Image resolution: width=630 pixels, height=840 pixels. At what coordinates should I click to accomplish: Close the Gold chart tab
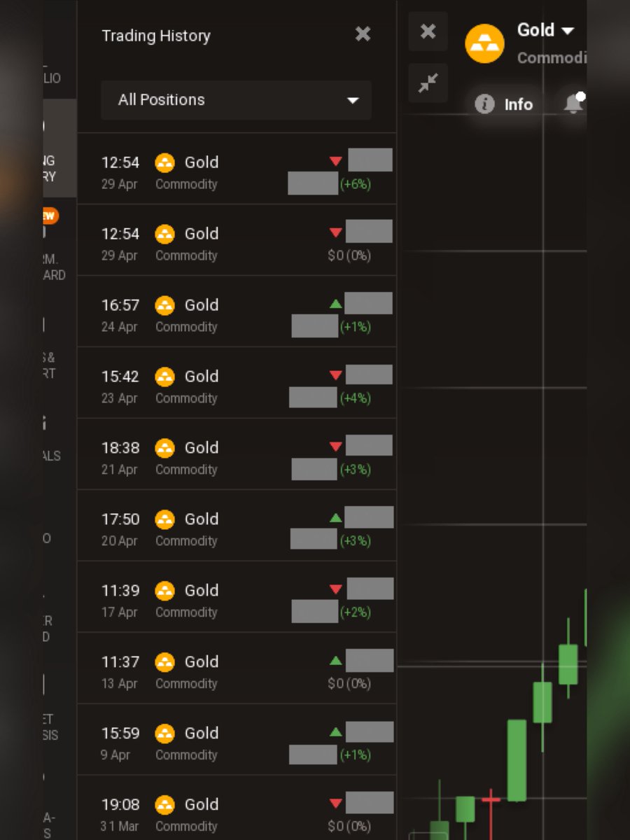[x=428, y=31]
